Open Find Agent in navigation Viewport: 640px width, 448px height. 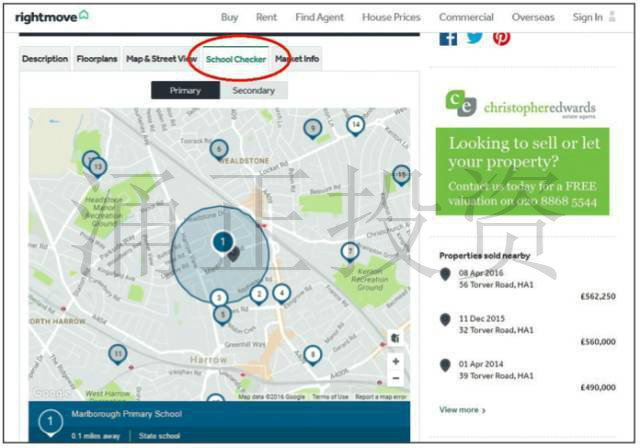tap(320, 18)
